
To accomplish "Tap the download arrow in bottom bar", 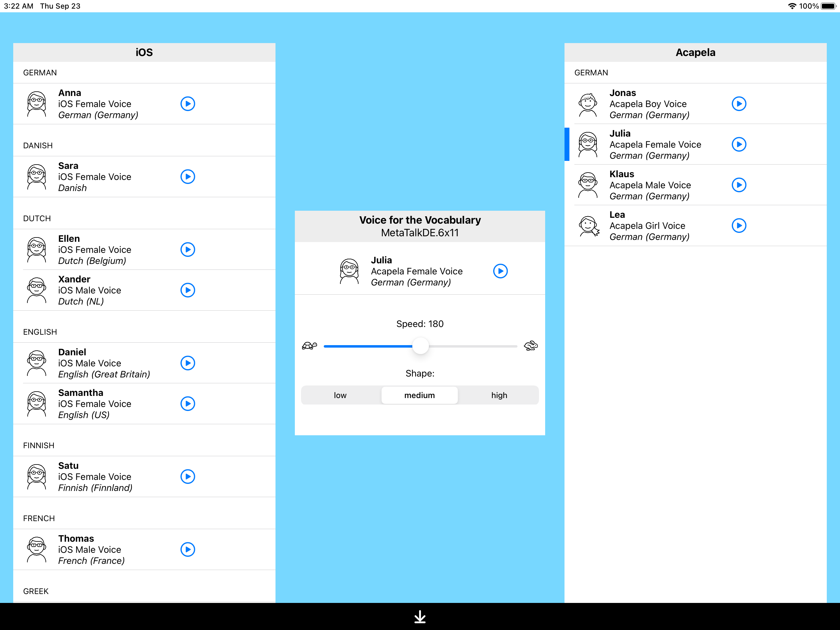I will pos(420,617).
